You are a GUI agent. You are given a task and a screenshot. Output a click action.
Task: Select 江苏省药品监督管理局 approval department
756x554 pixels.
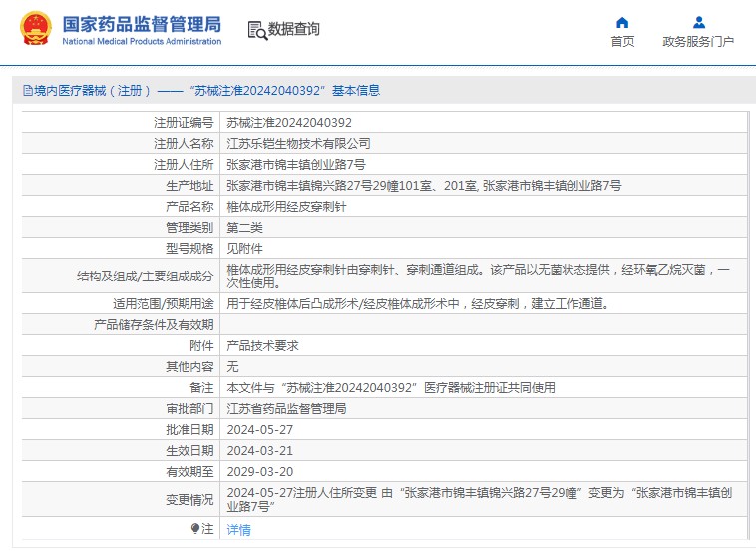(x=286, y=408)
